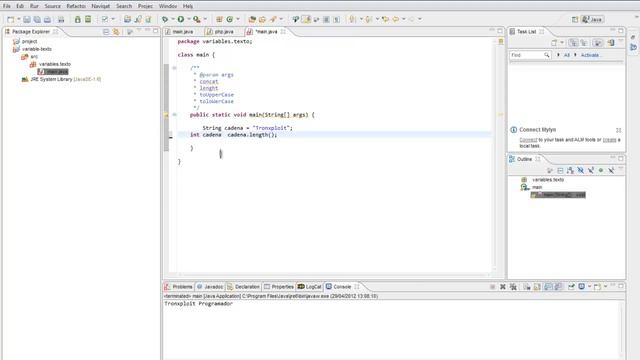
Task: Click the Save toolbar icon
Action: (x=27, y=19)
